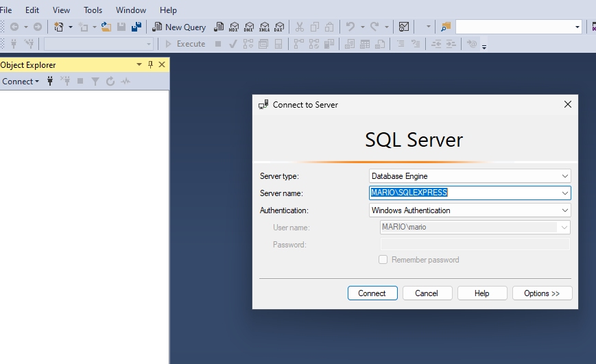
Task: Click the Save All icon
Action: [x=136, y=27]
